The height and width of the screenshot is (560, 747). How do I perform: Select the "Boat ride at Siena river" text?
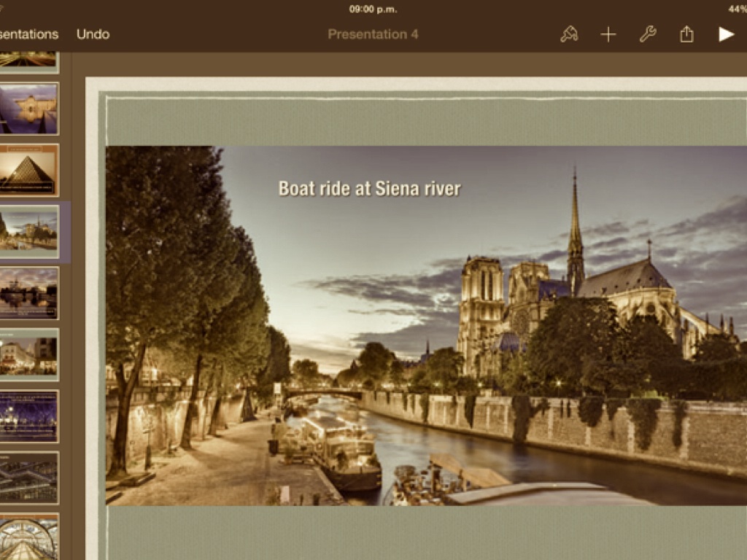369,189
